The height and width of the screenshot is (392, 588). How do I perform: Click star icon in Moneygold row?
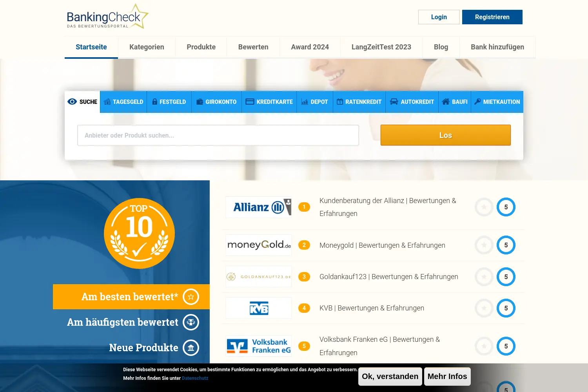point(484,245)
